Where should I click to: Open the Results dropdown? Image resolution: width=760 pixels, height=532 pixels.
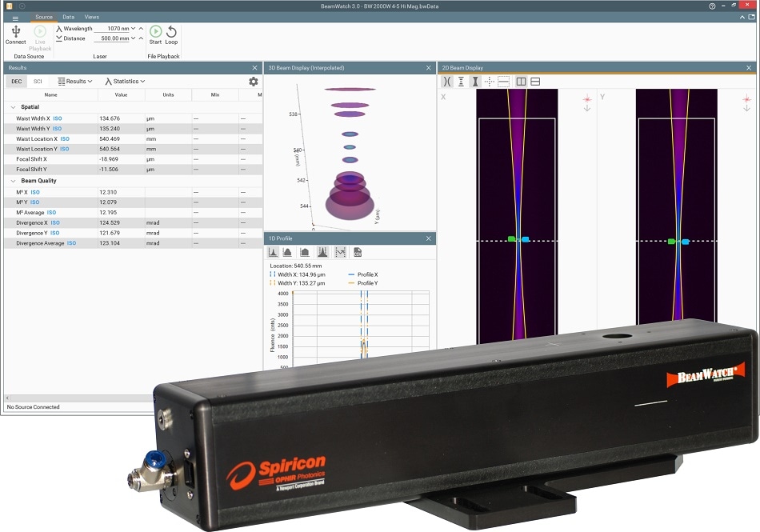[x=75, y=82]
